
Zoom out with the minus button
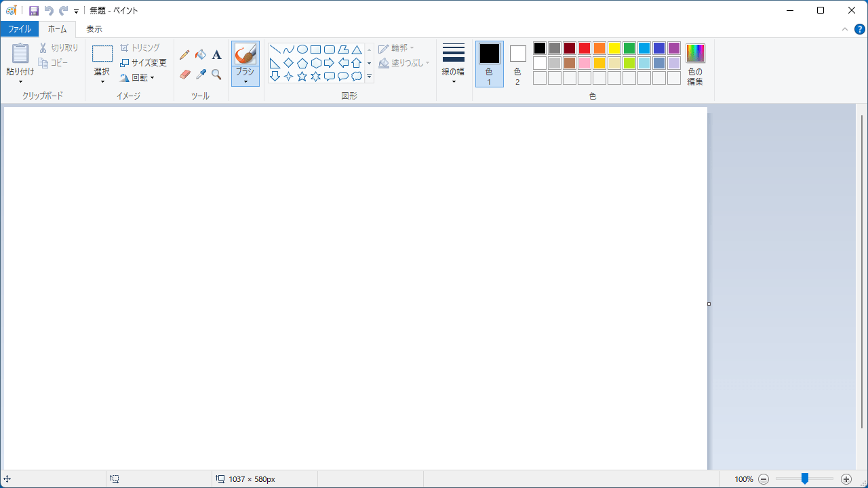click(x=764, y=479)
